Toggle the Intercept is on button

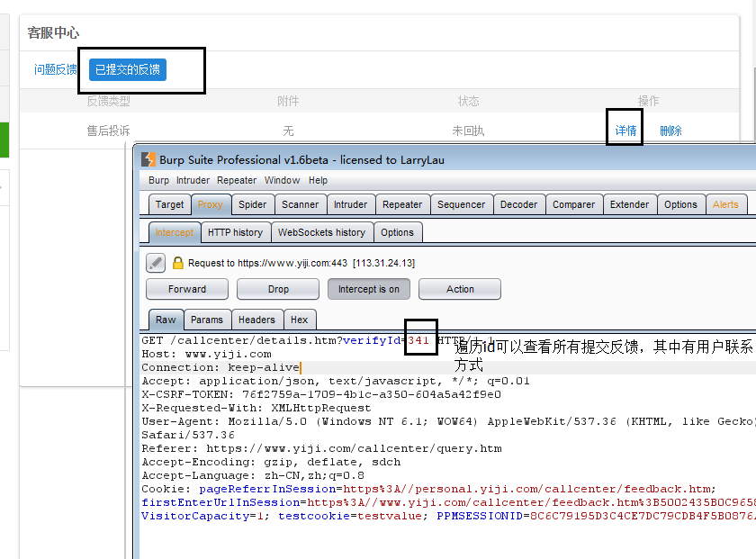coord(369,289)
